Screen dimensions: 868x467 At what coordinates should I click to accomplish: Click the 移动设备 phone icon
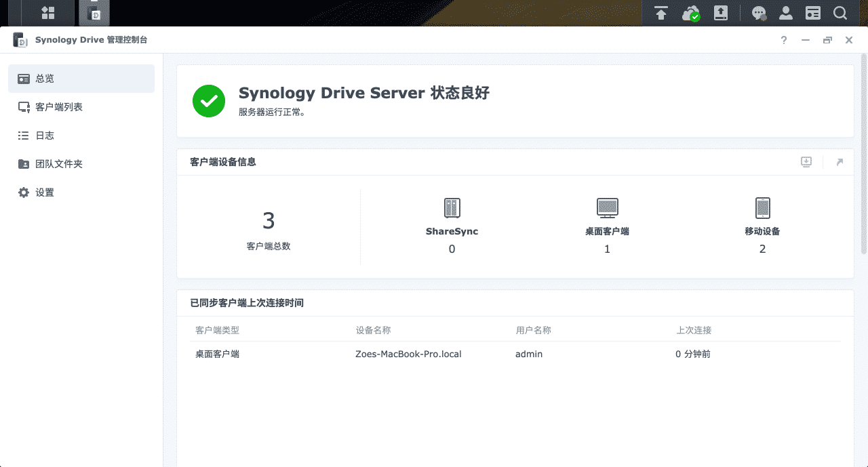pyautogui.click(x=762, y=208)
